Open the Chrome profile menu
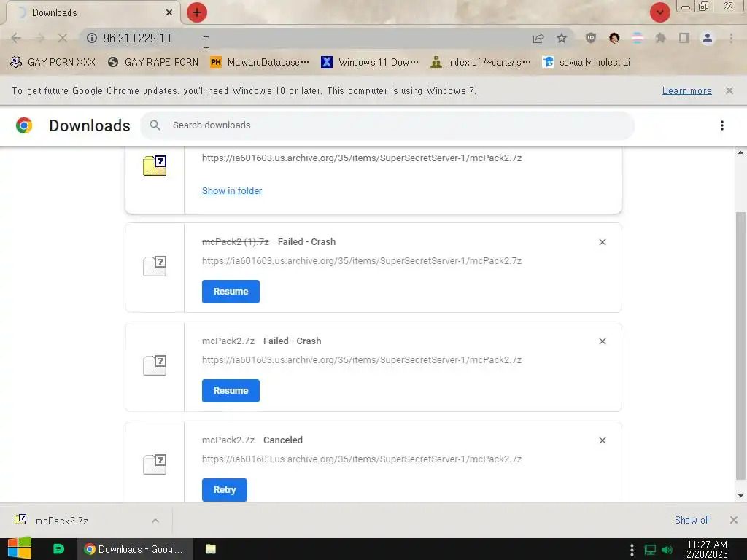The height and width of the screenshot is (560, 747). pyautogui.click(x=708, y=38)
